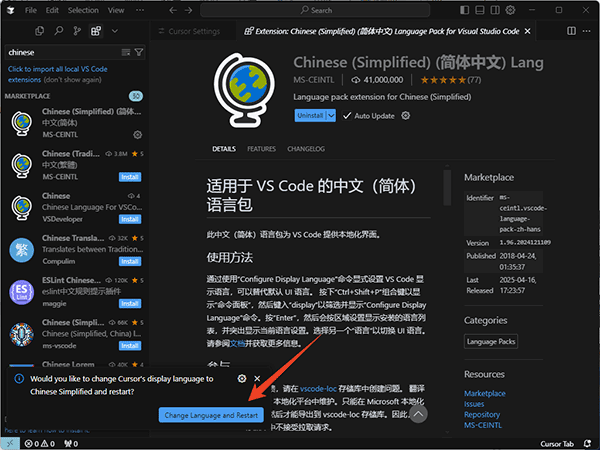Toggle the Auto Update checkbox

click(346, 116)
